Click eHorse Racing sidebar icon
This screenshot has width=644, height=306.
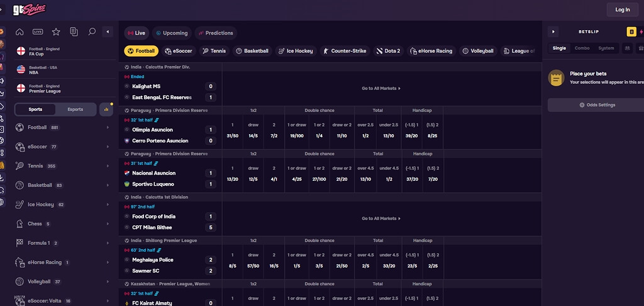19,263
